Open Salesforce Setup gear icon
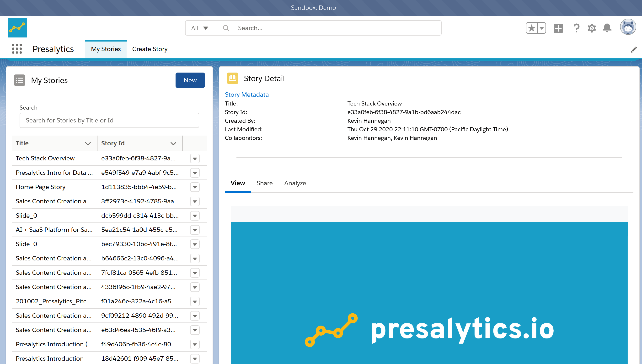642x364 pixels. coord(592,28)
